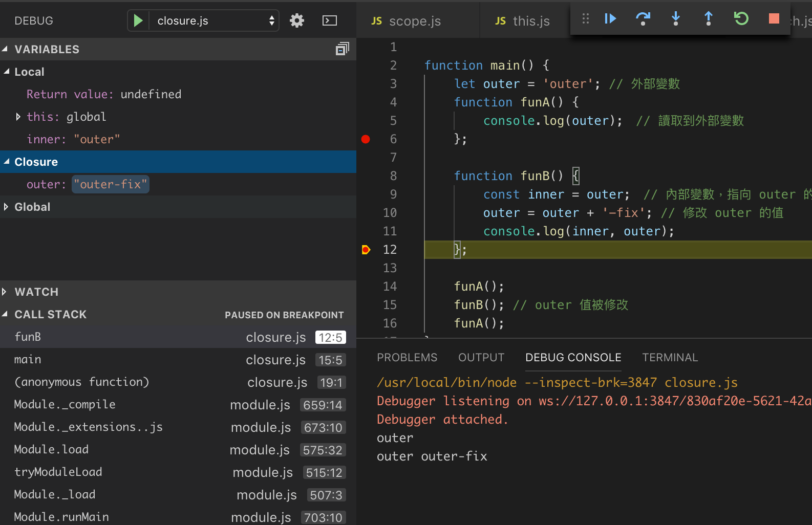Open launch configuration with gear icon

point(297,20)
